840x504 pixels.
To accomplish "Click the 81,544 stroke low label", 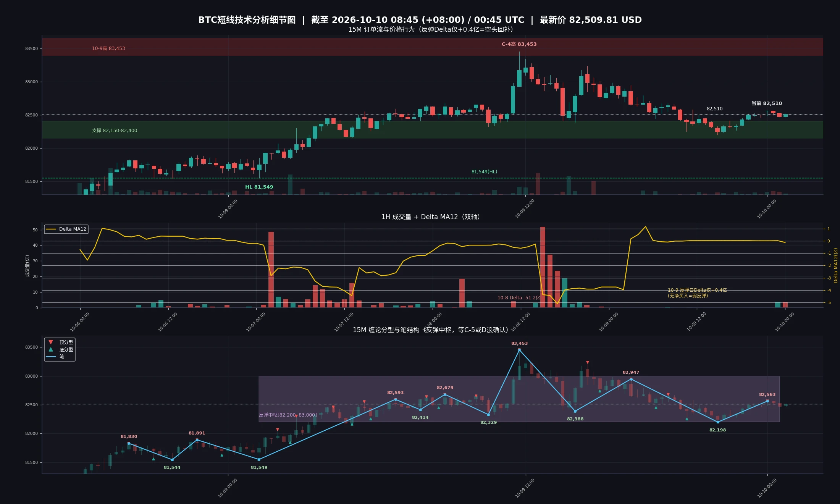I will click(x=172, y=468).
